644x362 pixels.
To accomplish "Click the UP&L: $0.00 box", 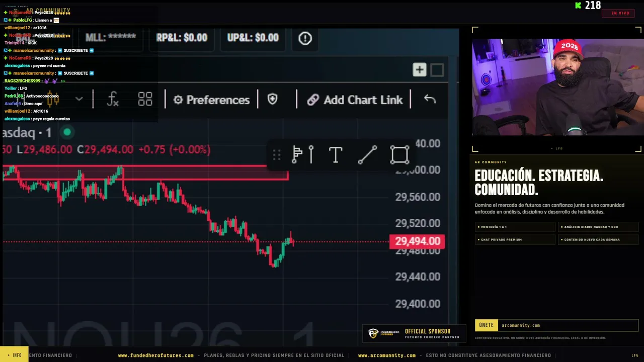I will click(253, 38).
